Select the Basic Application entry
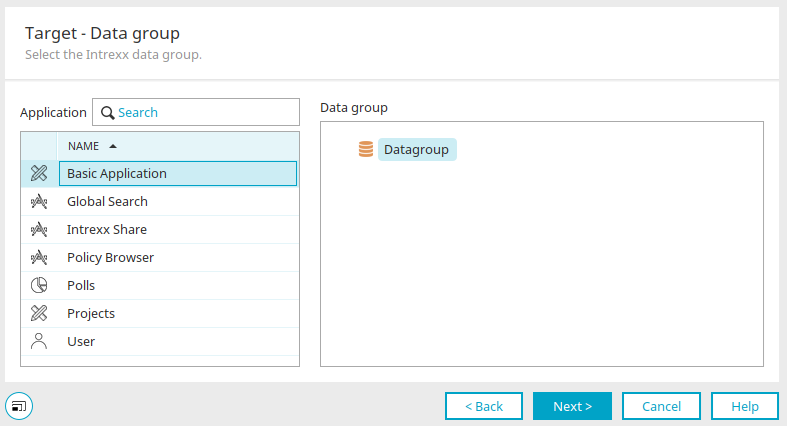The width and height of the screenshot is (787, 426). [178, 173]
